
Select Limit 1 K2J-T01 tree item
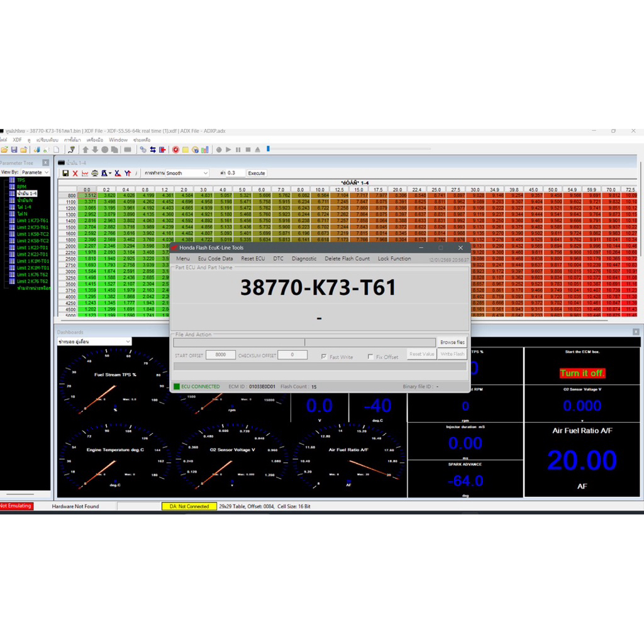(x=33, y=248)
